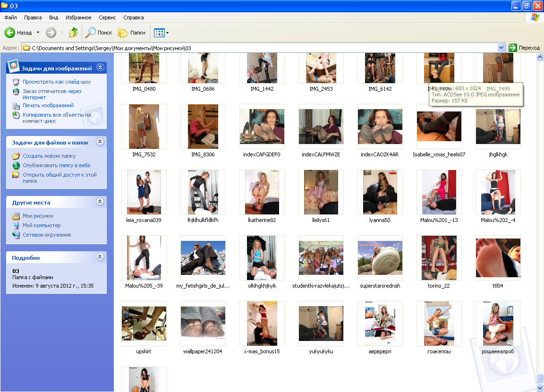Click the copy to CD icon
Viewport: 544px width, 392px height.
click(16, 115)
